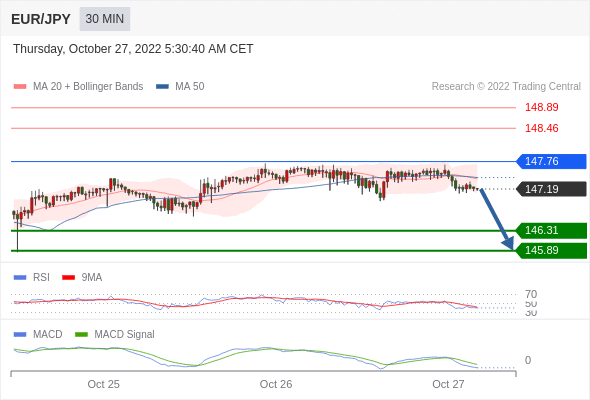
Task: Select the green 146.31 support tag
Action: [551, 230]
